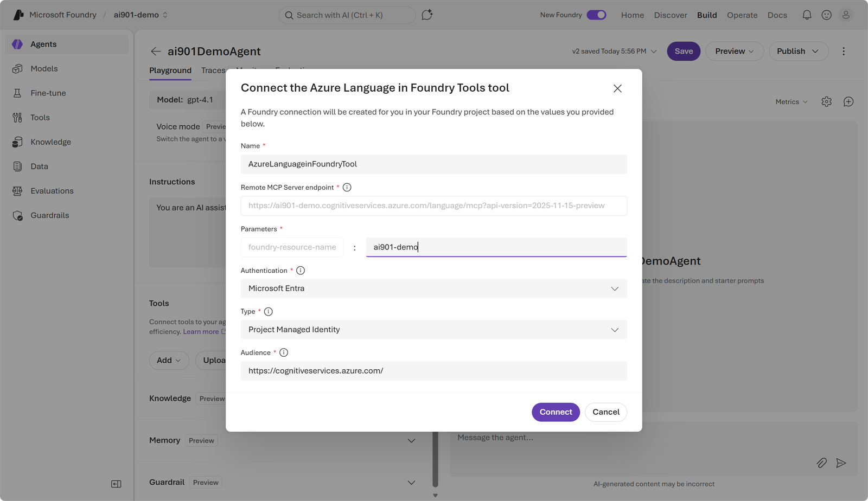This screenshot has height=501, width=868.
Task: Go back using the arrow beside ai901DemoAgent
Action: coord(156,52)
